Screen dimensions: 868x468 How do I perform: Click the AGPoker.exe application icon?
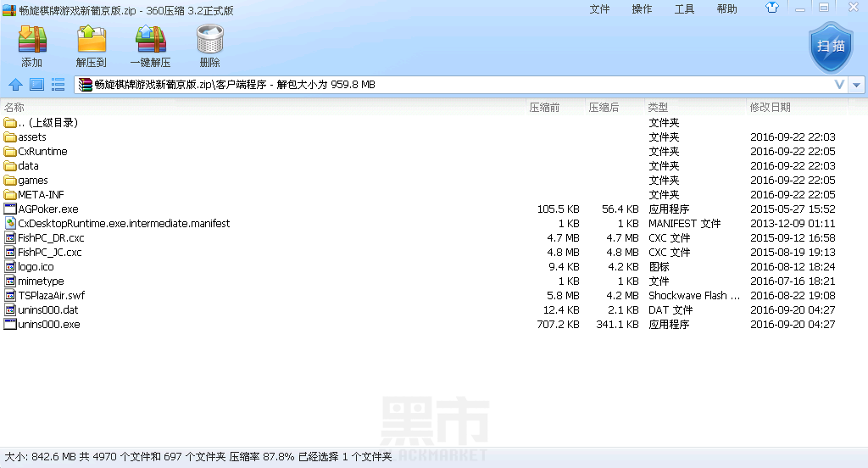pyautogui.click(x=10, y=209)
